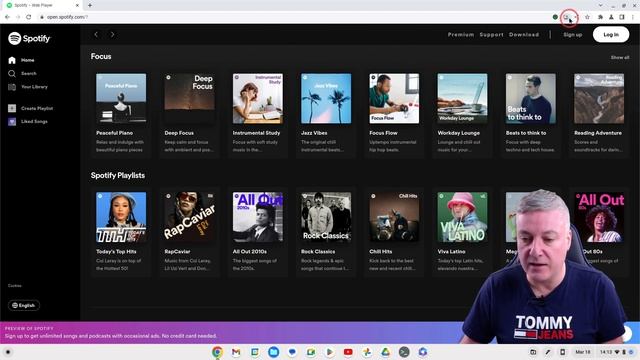The image size is (640, 360).
Task: Open Search in Spotify sidebar
Action: pyautogui.click(x=22, y=73)
